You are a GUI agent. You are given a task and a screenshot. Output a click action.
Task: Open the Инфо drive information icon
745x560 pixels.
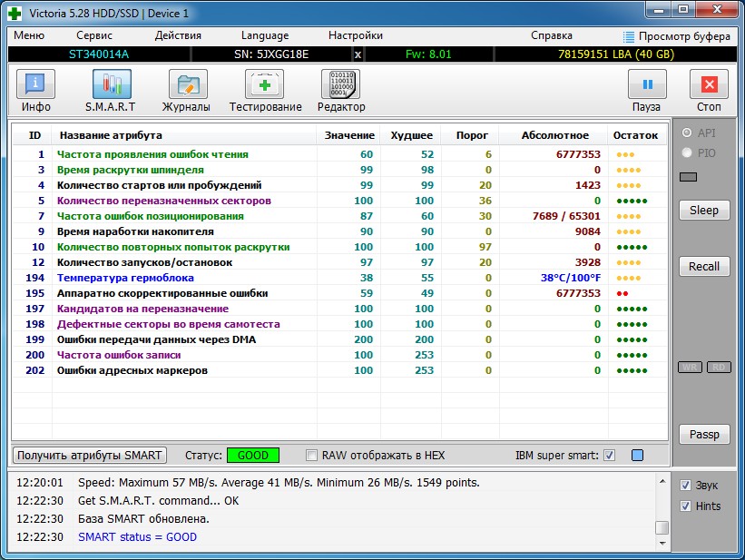tap(35, 84)
